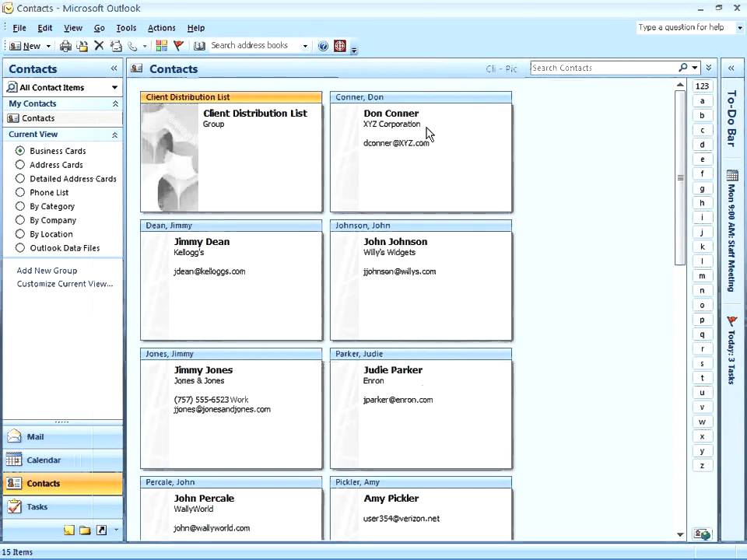Click the task flag icon on To-Do Bar
Image resolution: width=747 pixels, height=560 pixels.
(x=731, y=321)
